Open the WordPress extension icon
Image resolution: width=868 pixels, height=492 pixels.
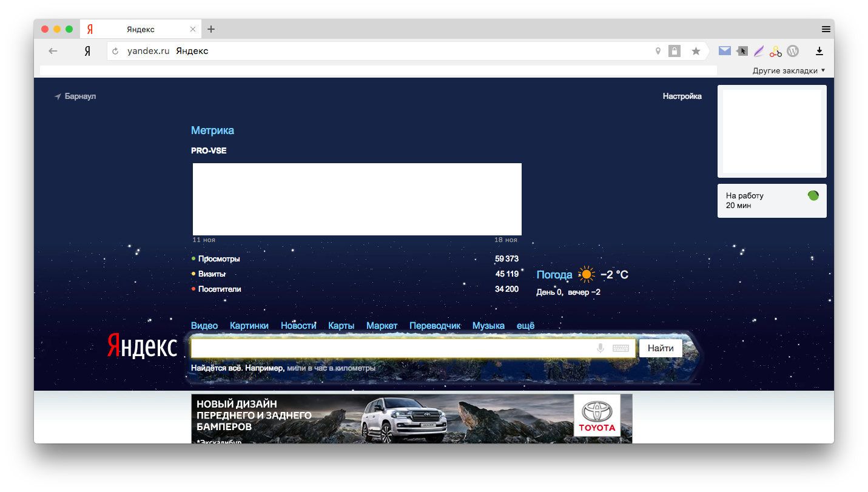click(793, 51)
